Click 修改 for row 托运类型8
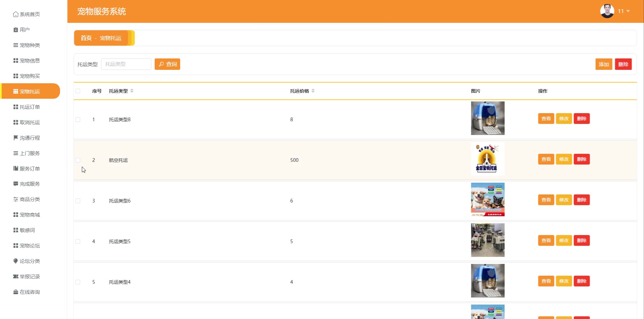 coord(564,119)
